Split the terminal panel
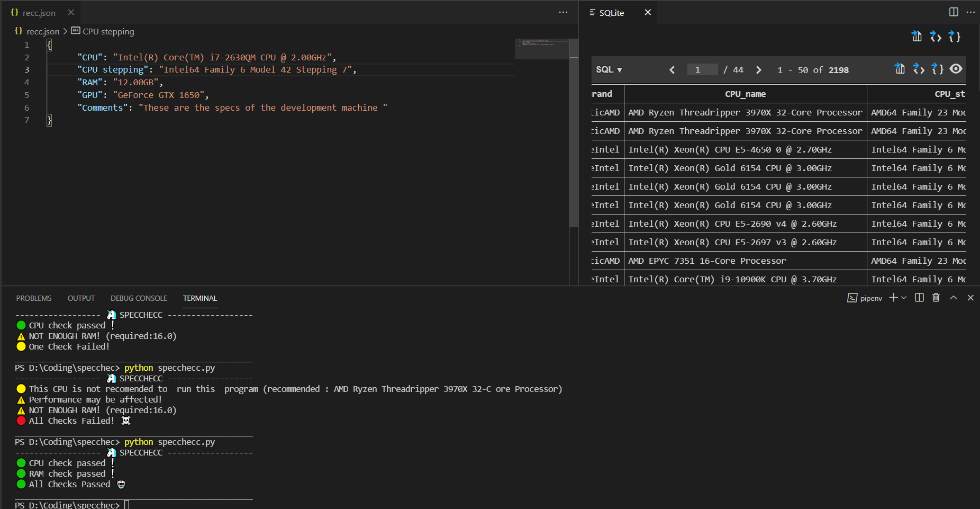 pos(919,298)
